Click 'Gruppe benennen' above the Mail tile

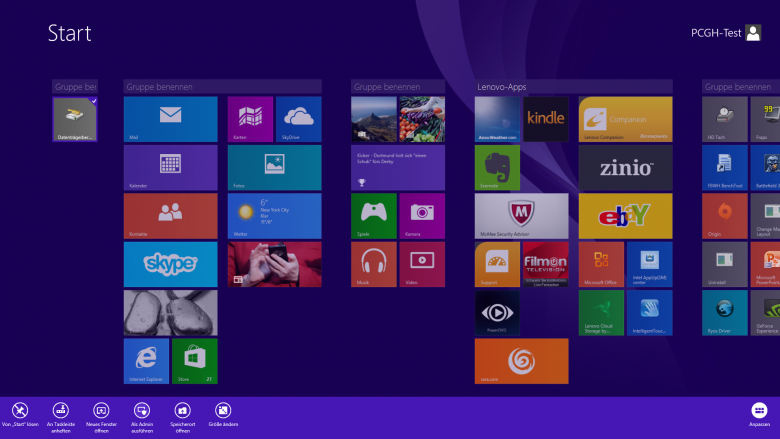coord(222,87)
